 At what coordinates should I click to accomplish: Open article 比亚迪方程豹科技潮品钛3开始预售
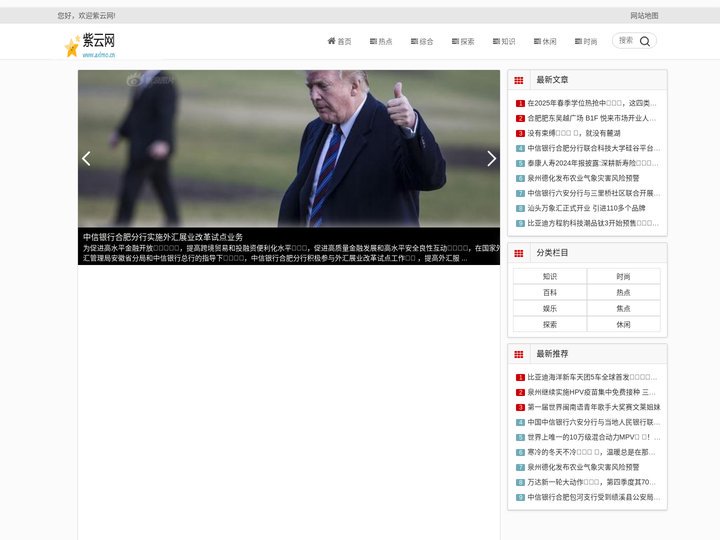click(x=593, y=223)
